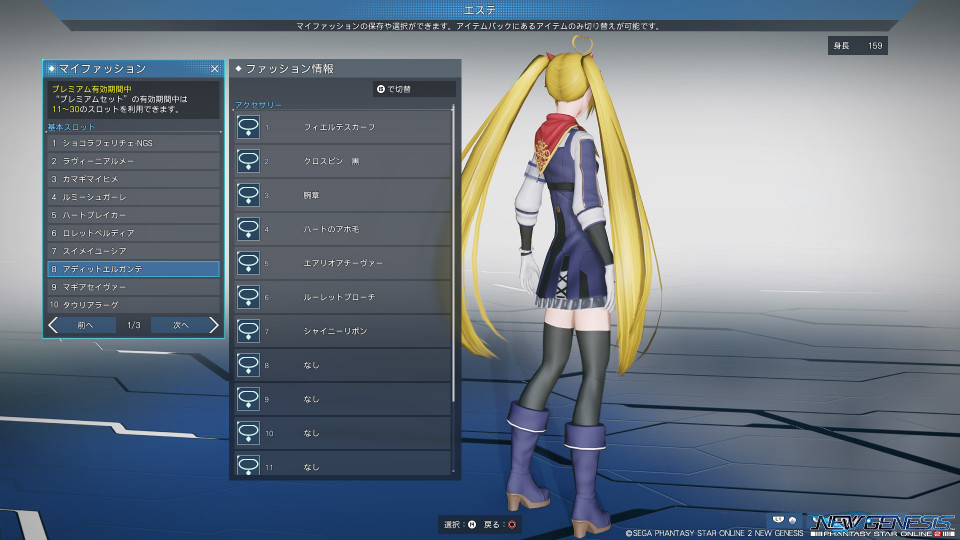This screenshot has width=960, height=540.
Task: Click the accessory icon in empty slot 9
Action: click(x=248, y=399)
